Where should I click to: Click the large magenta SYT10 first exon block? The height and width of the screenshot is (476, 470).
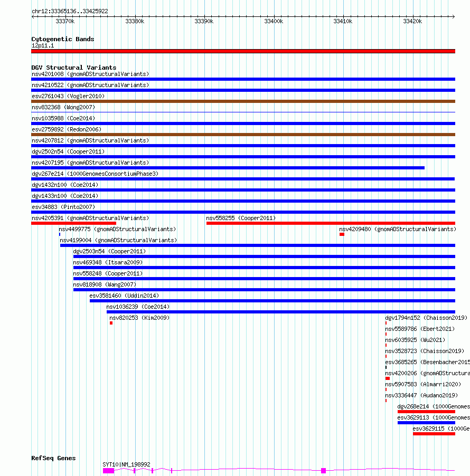(x=108, y=471)
